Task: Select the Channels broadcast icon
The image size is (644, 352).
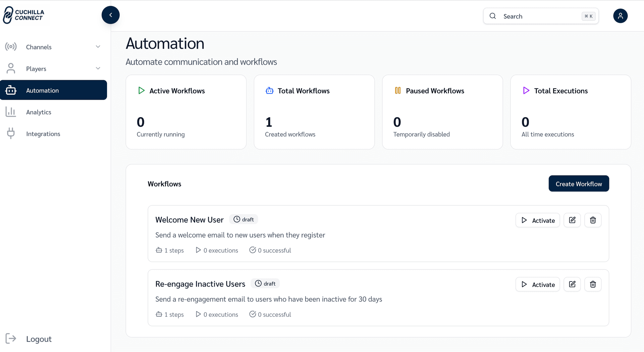Action: [11, 47]
